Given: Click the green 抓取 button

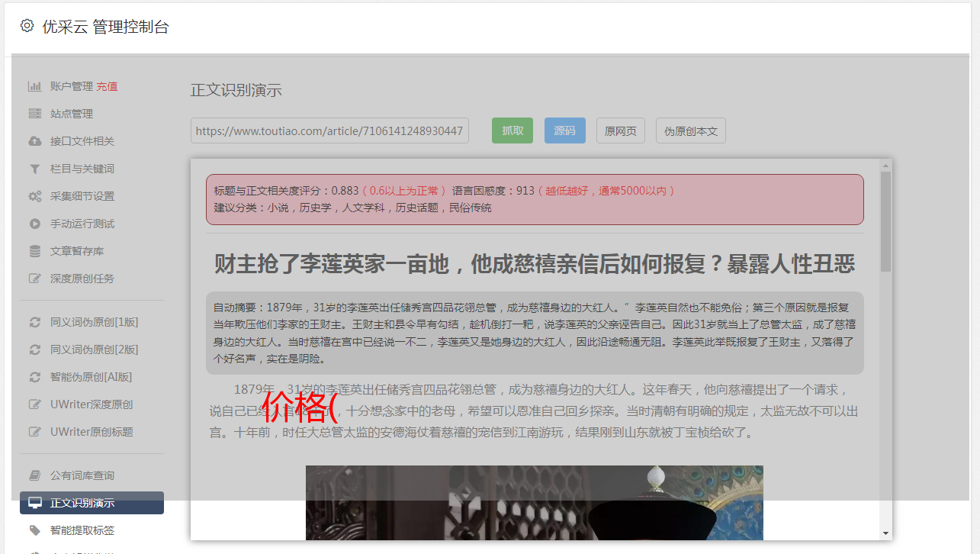Looking at the screenshot, I should 512,130.
